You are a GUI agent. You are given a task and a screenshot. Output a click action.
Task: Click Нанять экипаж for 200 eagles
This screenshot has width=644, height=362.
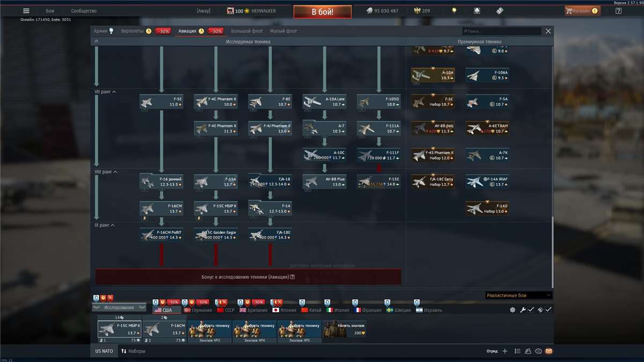click(344, 329)
